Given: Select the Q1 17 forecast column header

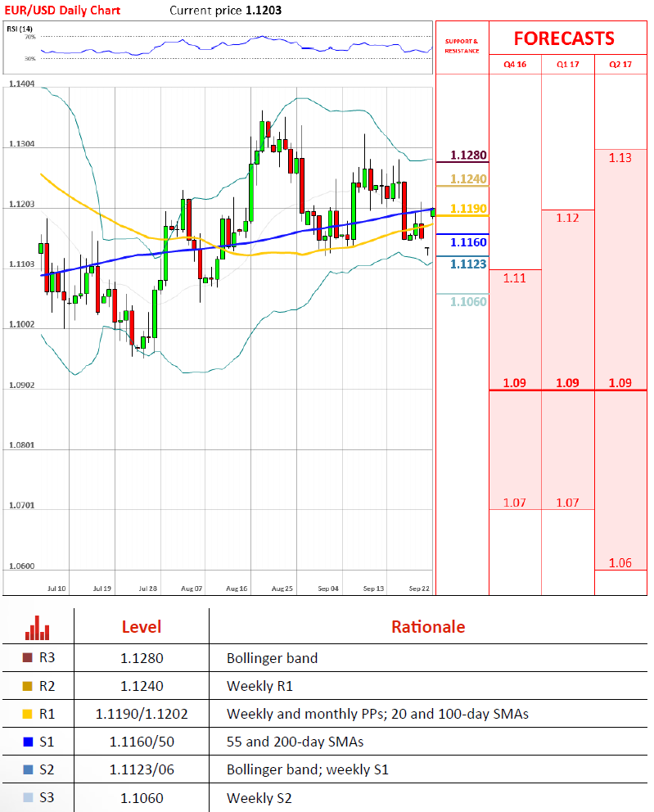Looking at the screenshot, I should point(567,64).
